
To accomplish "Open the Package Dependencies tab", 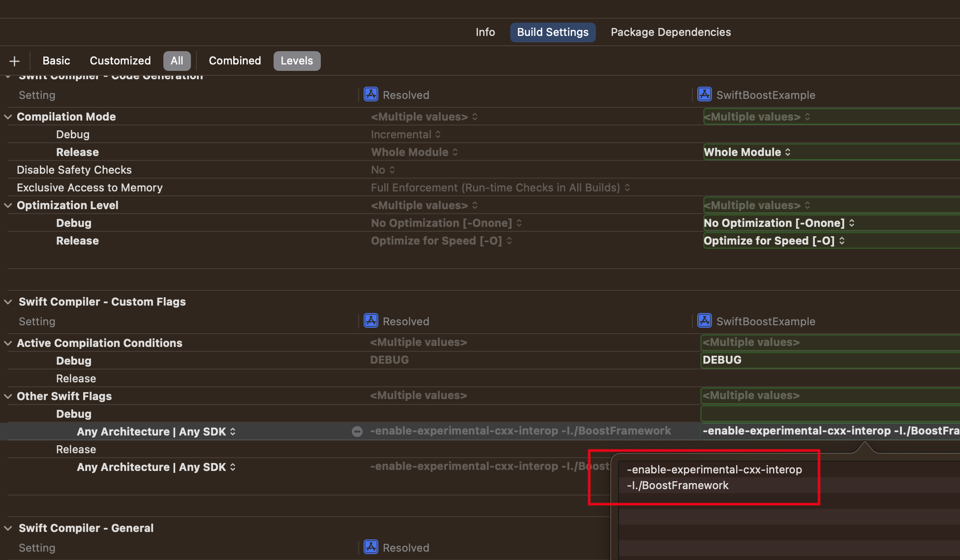I will pyautogui.click(x=670, y=32).
